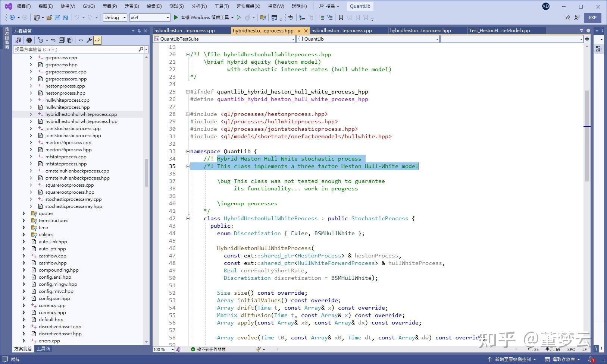Click the EXP button at top right
The height and width of the screenshot is (364, 607).
[x=592, y=18]
